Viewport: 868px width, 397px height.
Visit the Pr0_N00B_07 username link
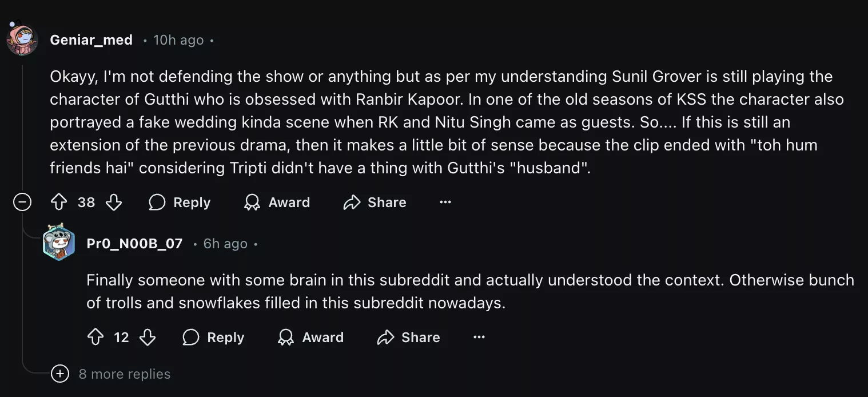tap(134, 244)
